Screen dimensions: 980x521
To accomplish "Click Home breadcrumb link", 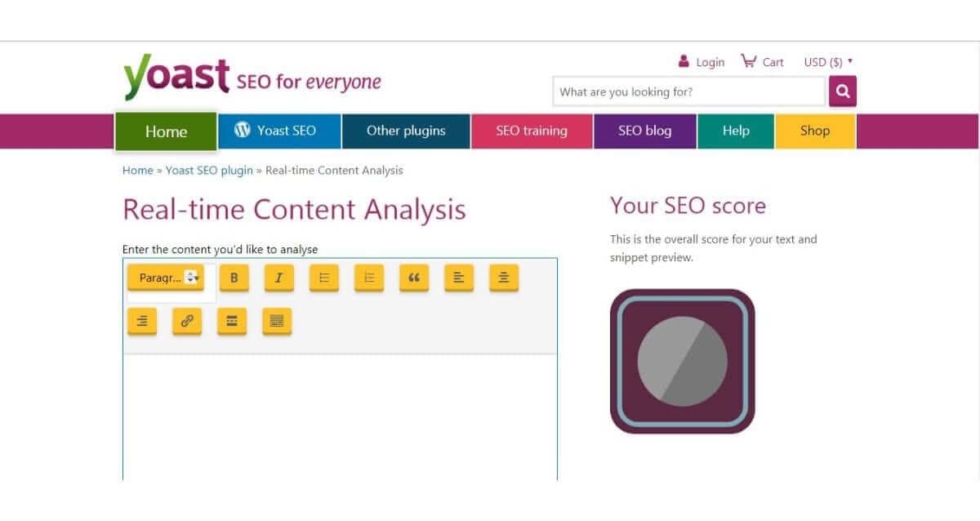I will point(137,171).
